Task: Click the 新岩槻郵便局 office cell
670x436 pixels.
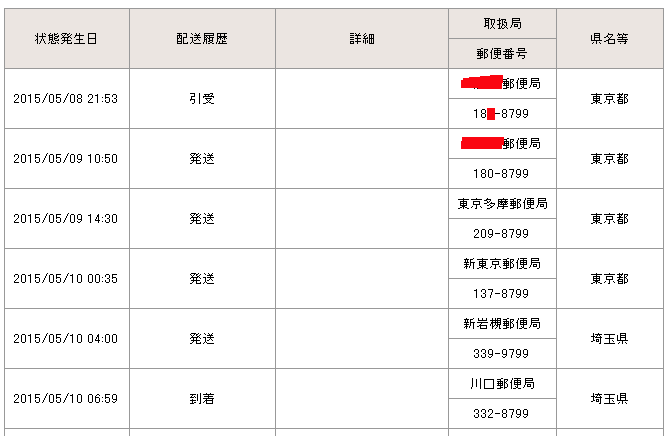Action: [x=502, y=324]
